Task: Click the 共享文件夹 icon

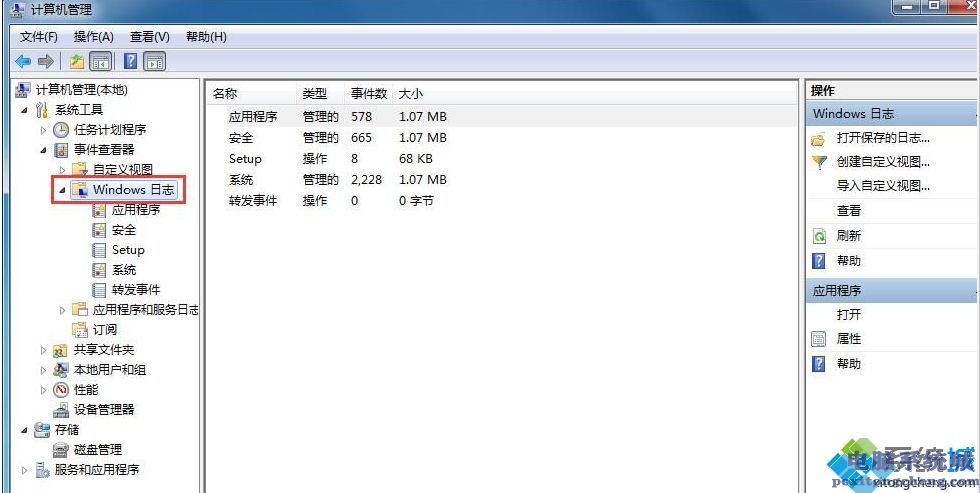Action: 61,350
